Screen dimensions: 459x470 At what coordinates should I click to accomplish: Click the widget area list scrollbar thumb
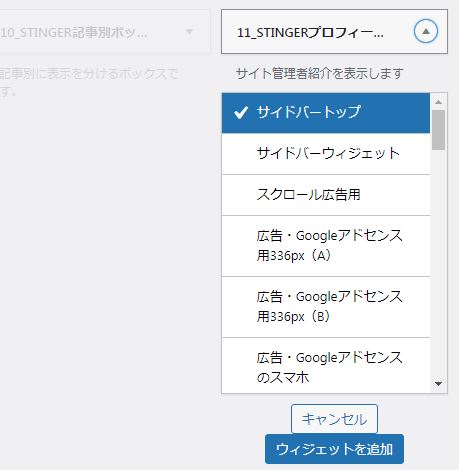pyautogui.click(x=438, y=130)
